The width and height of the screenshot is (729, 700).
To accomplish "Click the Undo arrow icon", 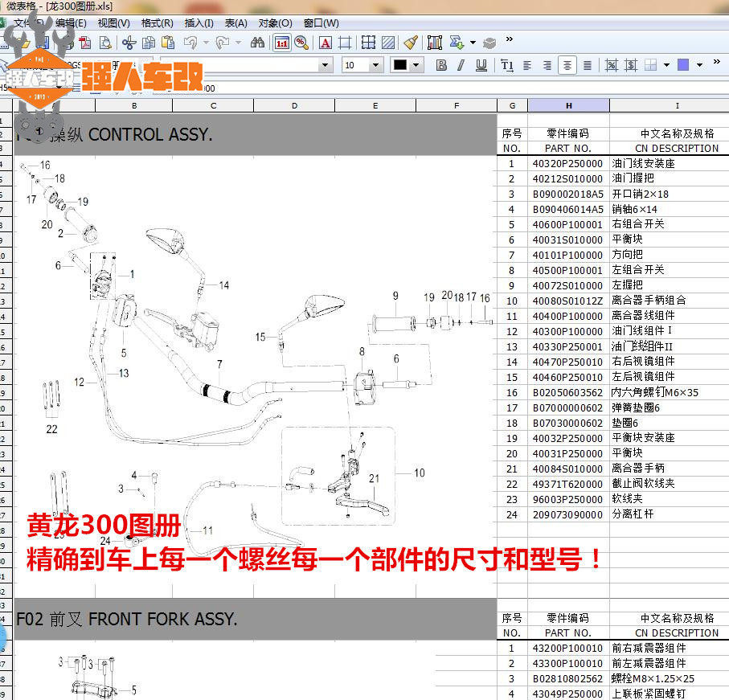I will click(x=190, y=43).
